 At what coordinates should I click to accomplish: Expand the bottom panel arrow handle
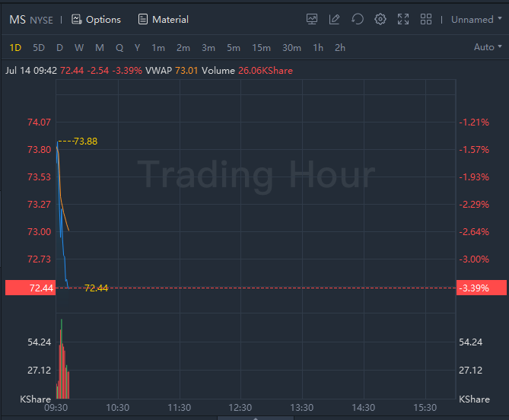[x=256, y=418]
